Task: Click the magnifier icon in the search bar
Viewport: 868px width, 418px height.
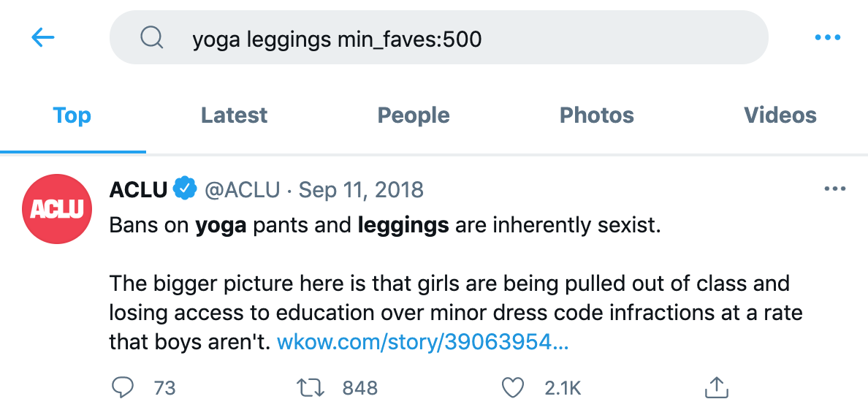Action: [x=151, y=37]
